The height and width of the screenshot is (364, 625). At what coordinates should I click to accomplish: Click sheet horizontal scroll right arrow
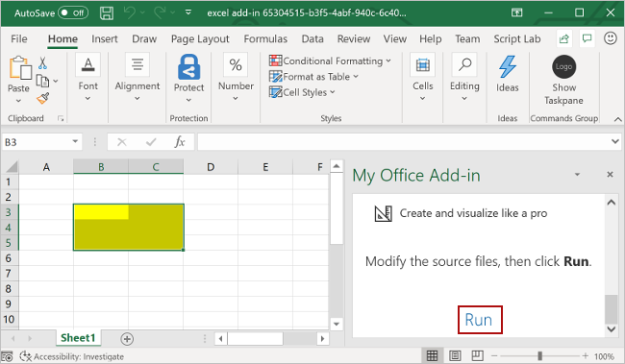tap(322, 339)
